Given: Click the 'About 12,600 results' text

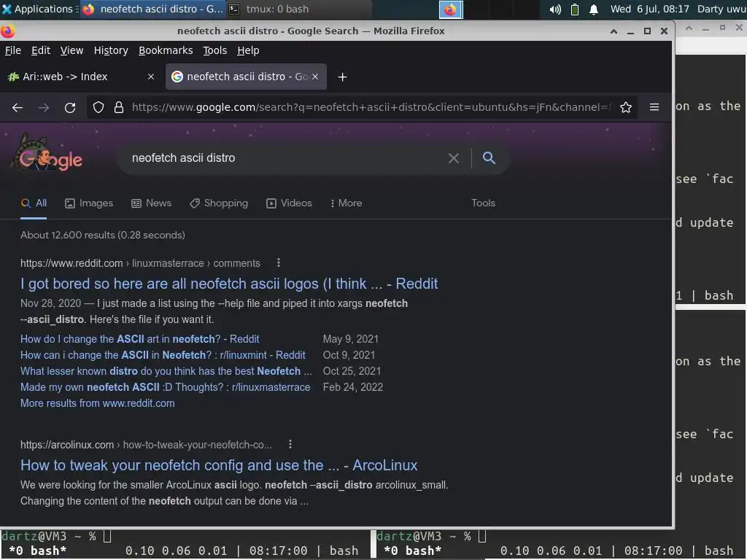Looking at the screenshot, I should click(x=102, y=235).
